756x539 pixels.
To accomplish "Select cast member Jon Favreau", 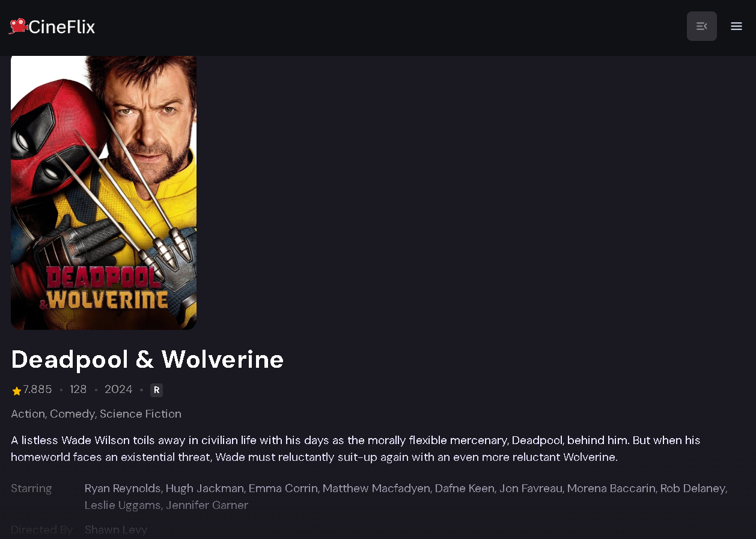I will point(531,489).
